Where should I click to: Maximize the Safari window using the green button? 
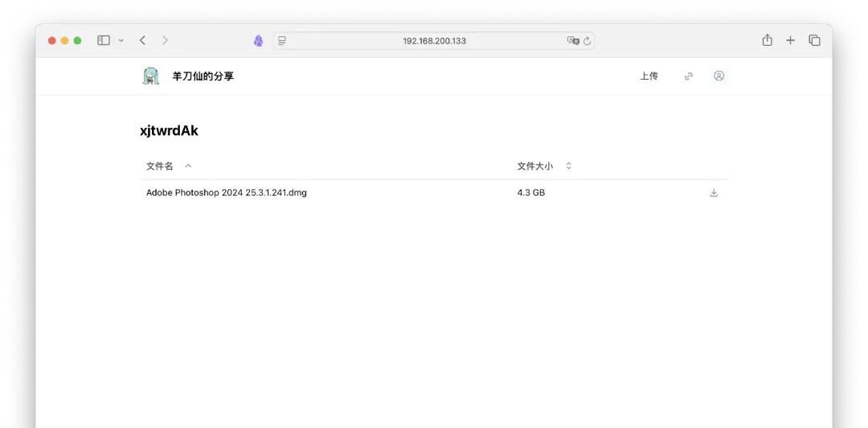coord(77,40)
